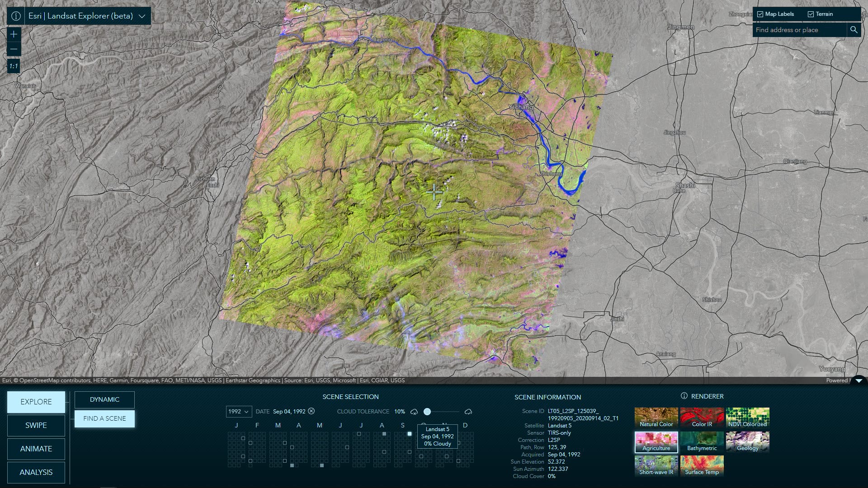
Task: Click the Yichang city label on map
Action: (521, 108)
